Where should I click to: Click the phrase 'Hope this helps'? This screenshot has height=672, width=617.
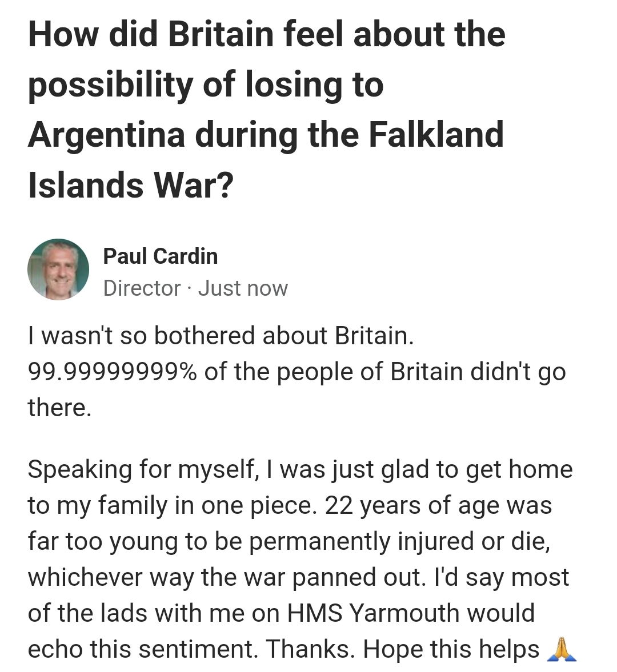coord(451,649)
